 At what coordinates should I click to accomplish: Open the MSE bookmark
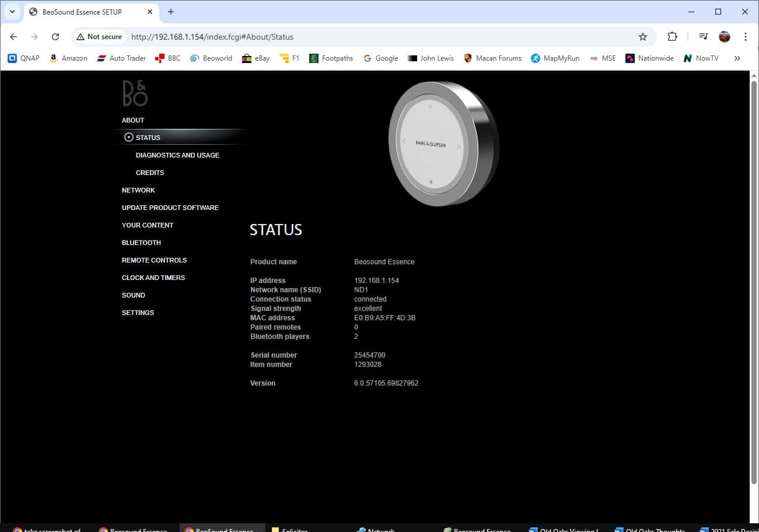click(603, 58)
